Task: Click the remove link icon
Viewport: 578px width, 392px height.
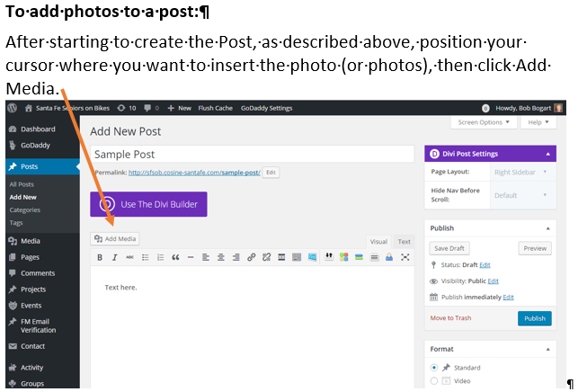Action: [266, 257]
